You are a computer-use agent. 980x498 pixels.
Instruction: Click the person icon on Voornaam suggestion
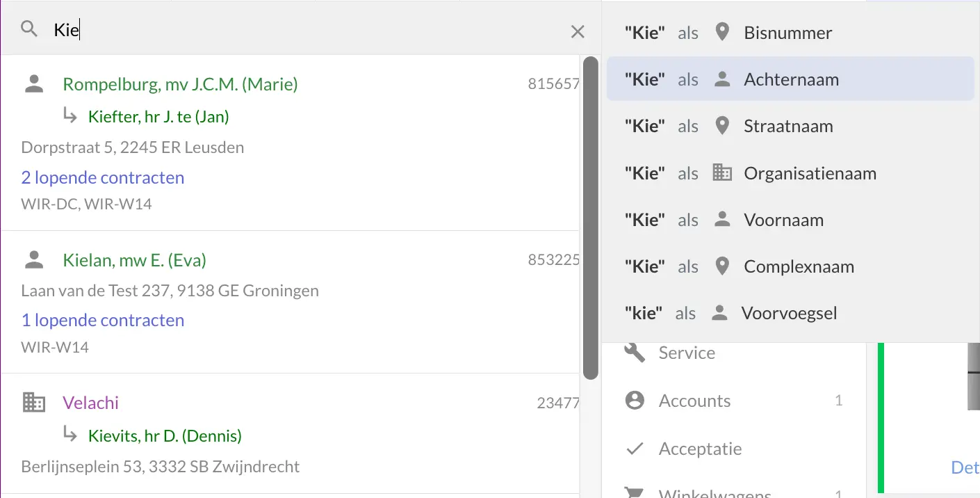point(721,219)
